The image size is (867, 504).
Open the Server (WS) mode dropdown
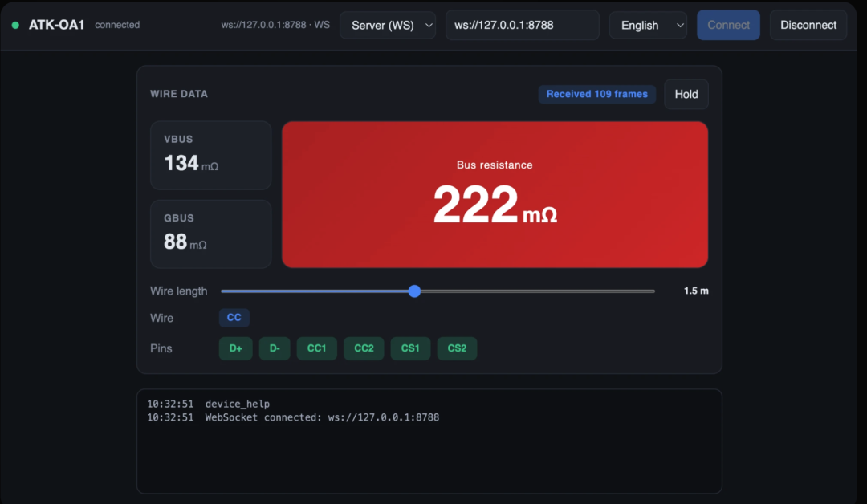[388, 26]
